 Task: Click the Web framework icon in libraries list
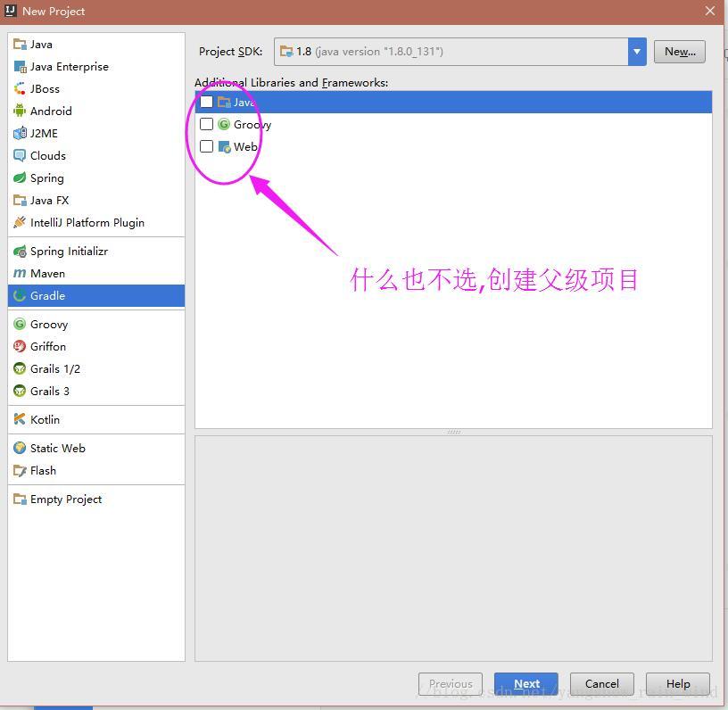(x=224, y=146)
